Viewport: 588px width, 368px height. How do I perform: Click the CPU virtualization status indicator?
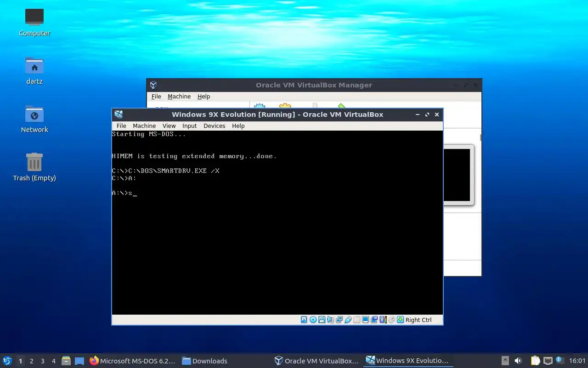pyautogui.click(x=383, y=320)
